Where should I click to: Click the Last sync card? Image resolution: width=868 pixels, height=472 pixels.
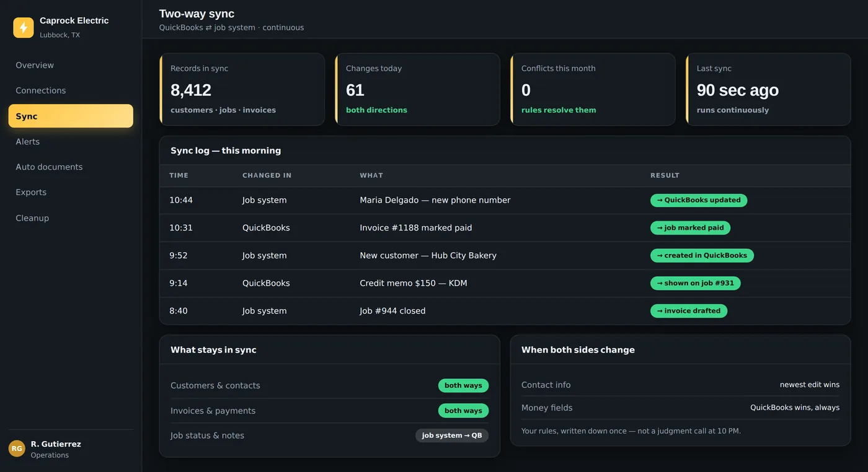768,89
